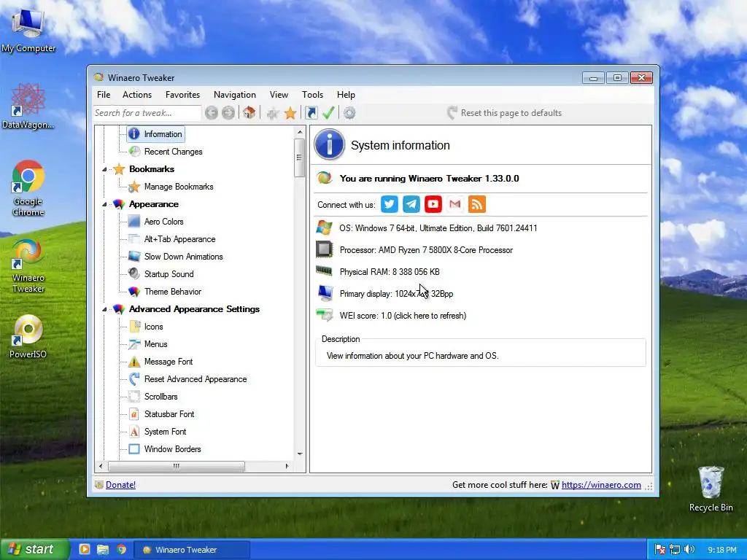The height and width of the screenshot is (560, 747).
Task: Click tree vertical scrollbar down arrow
Action: point(300,454)
